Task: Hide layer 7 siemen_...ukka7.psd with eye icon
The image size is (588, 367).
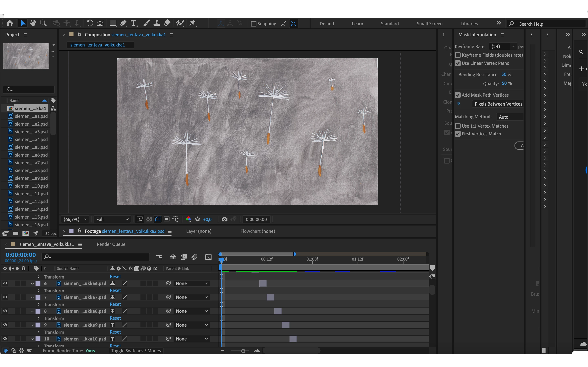Action: click(x=5, y=297)
